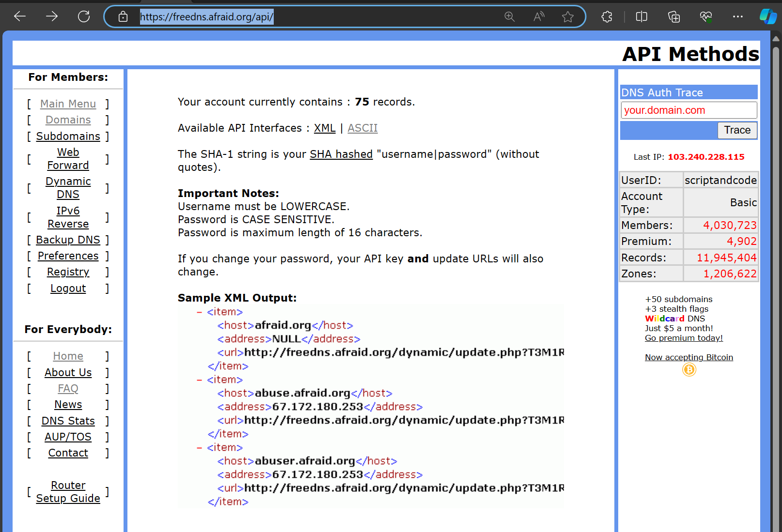The image size is (782, 532).
Task: Open split screen view icon
Action: (x=641, y=16)
